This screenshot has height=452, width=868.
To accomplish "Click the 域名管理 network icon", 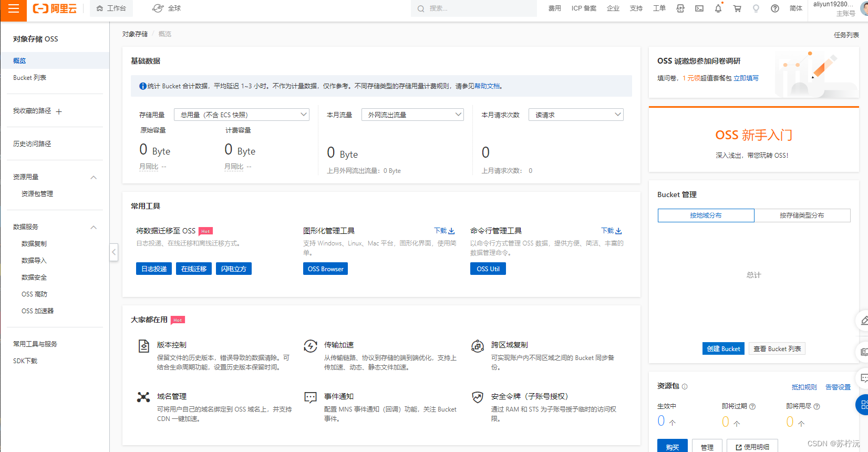I will [x=143, y=397].
